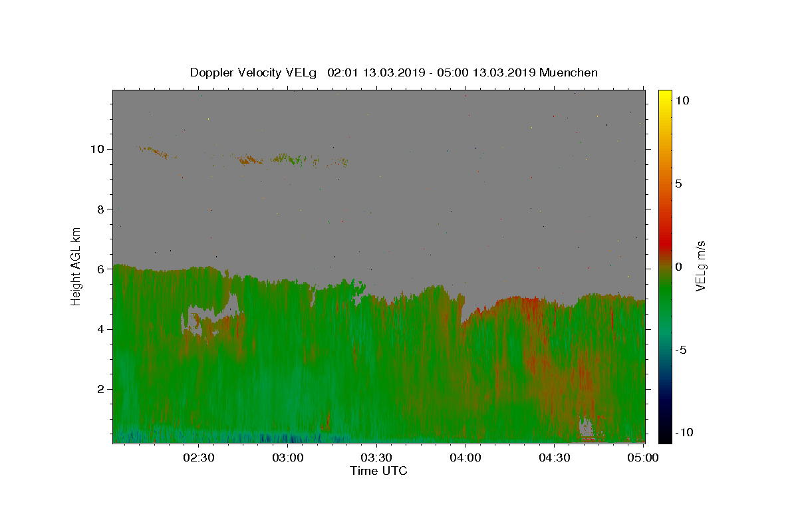Viewport: 798px width, 532px height.
Task: Click the 'Time UTC' axis label
Action: pos(378,471)
